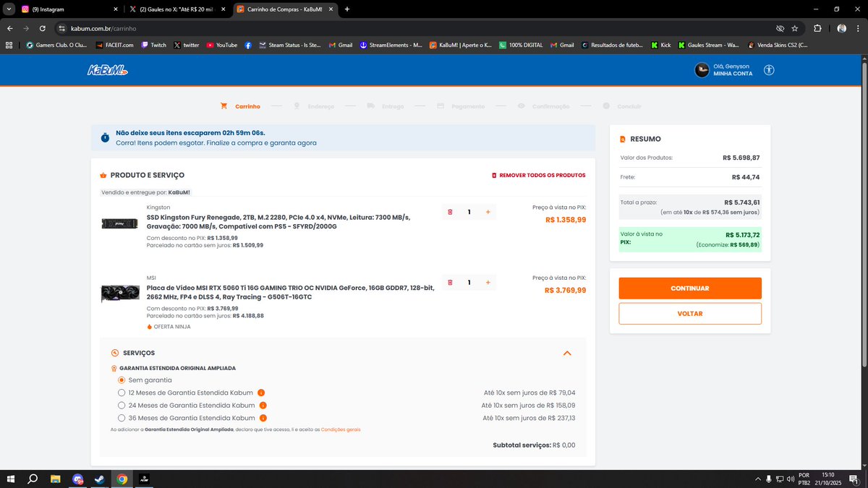
Task: Open the apps grid in bookmarks bar
Action: 9,45
